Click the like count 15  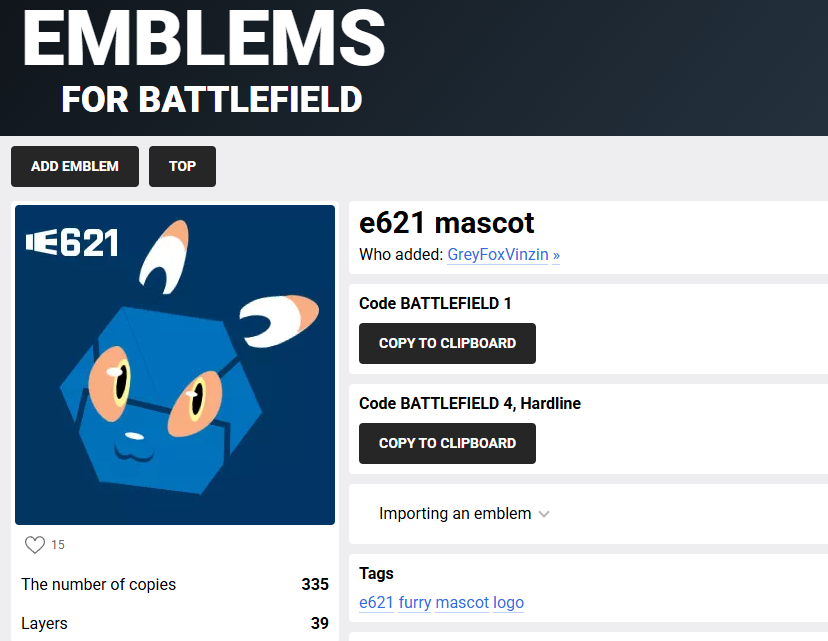click(58, 545)
